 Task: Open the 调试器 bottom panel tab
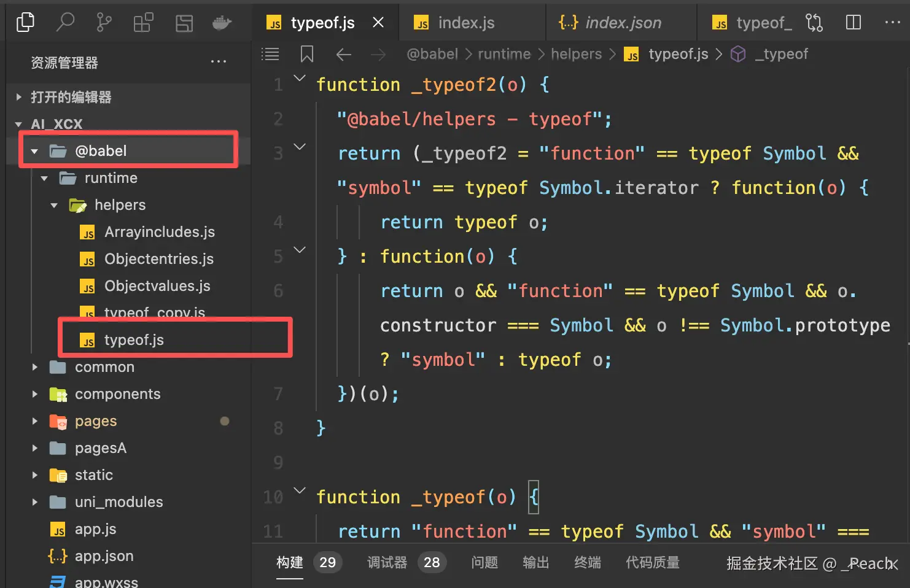click(x=387, y=562)
